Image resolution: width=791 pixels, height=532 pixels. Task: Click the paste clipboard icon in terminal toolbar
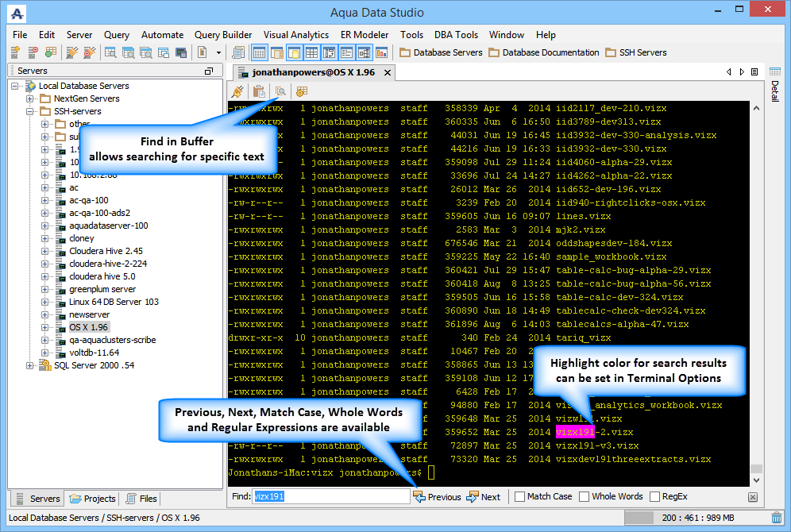[259, 91]
